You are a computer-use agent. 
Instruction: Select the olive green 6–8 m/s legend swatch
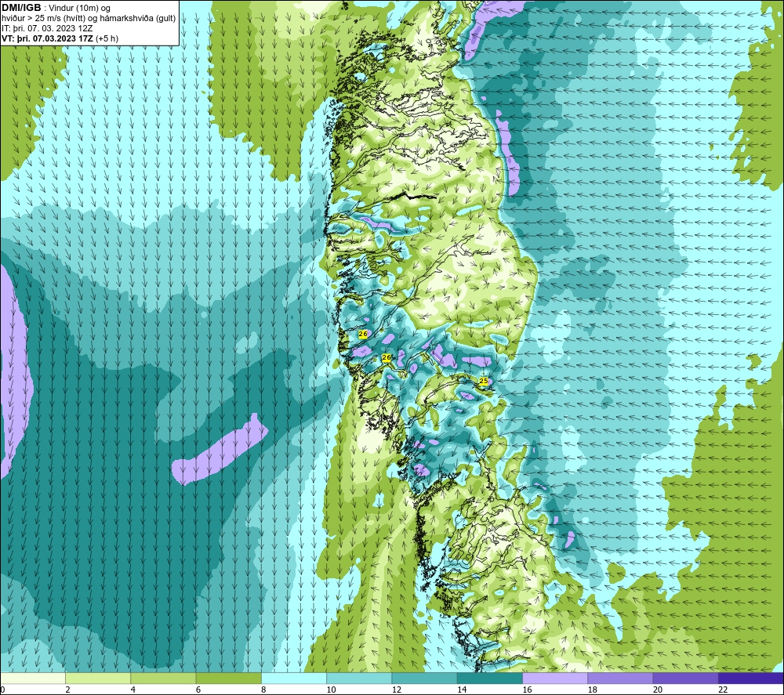coord(228,678)
